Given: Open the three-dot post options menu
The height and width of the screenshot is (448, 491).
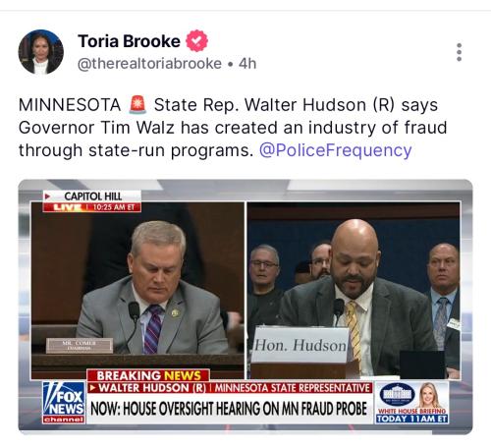Looking at the screenshot, I should coord(459,52).
